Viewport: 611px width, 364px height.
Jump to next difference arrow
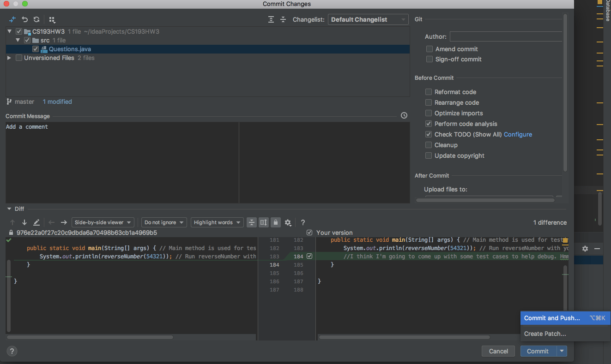24,222
